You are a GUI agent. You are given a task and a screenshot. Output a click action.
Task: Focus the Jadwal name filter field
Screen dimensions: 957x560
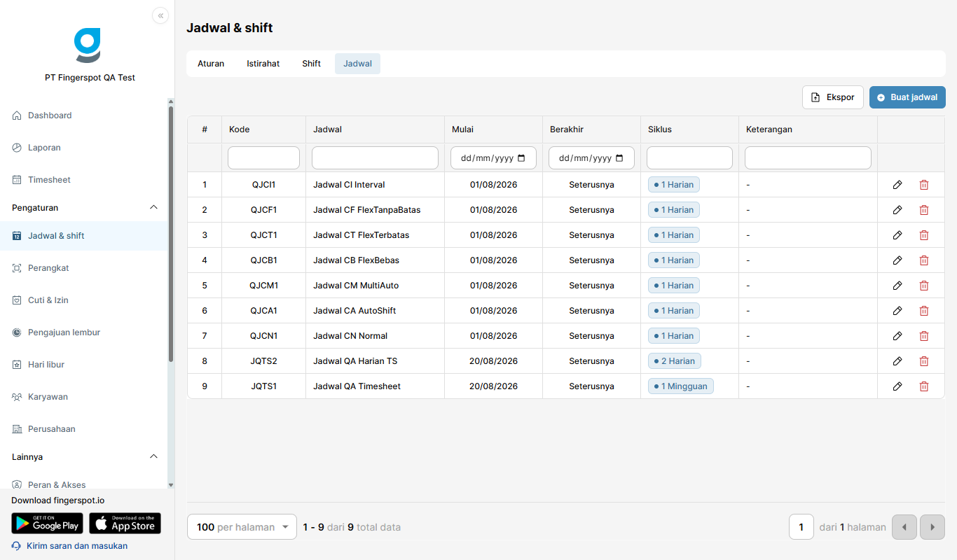coord(375,158)
